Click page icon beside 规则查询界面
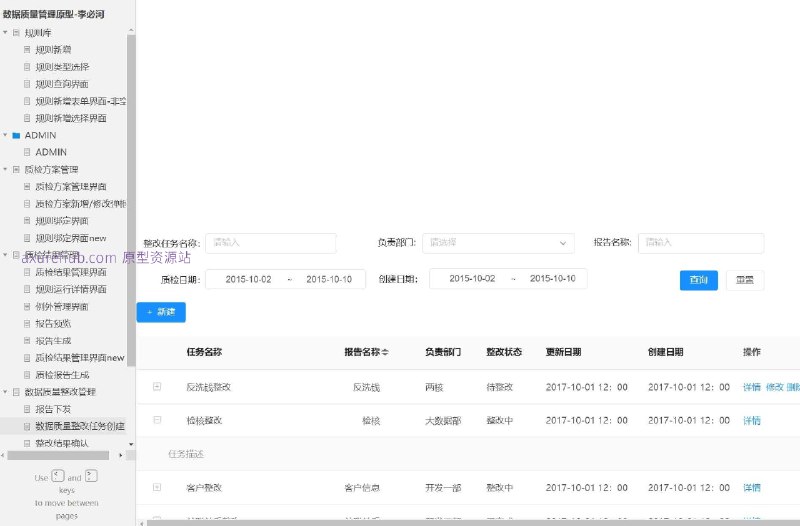 point(27,84)
